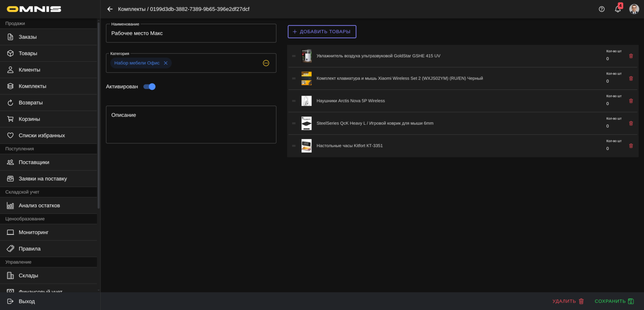Viewport: 644px width, 310px height.
Task: Click the user profile avatar
Action: (634, 9)
